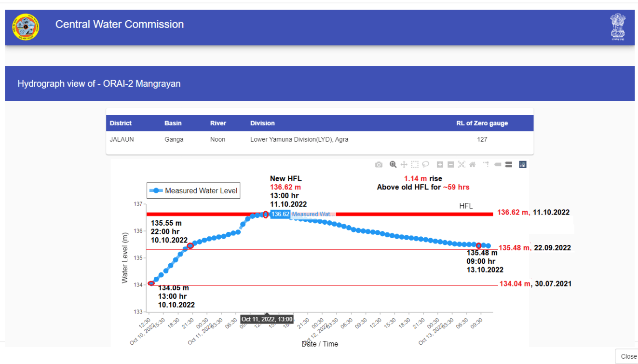Viewport: 638px width, 364px height.
Task: Click the Central Water Commission logo
Action: (x=26, y=27)
